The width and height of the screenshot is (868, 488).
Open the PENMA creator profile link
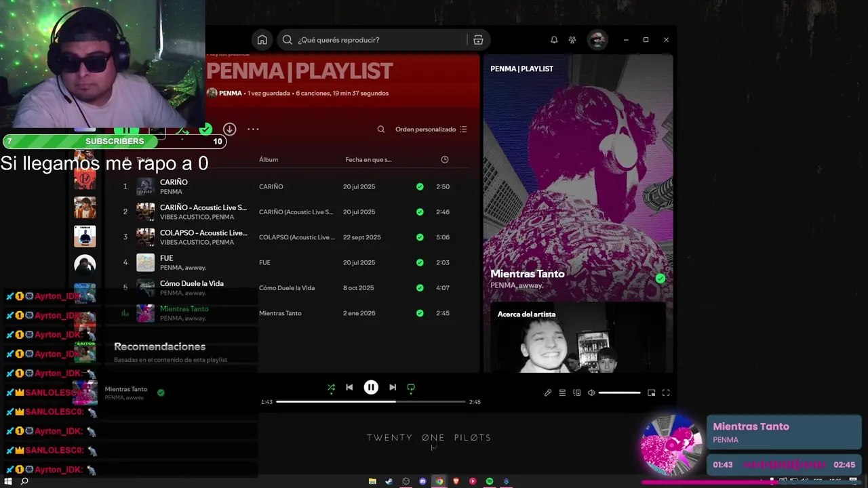pos(231,93)
